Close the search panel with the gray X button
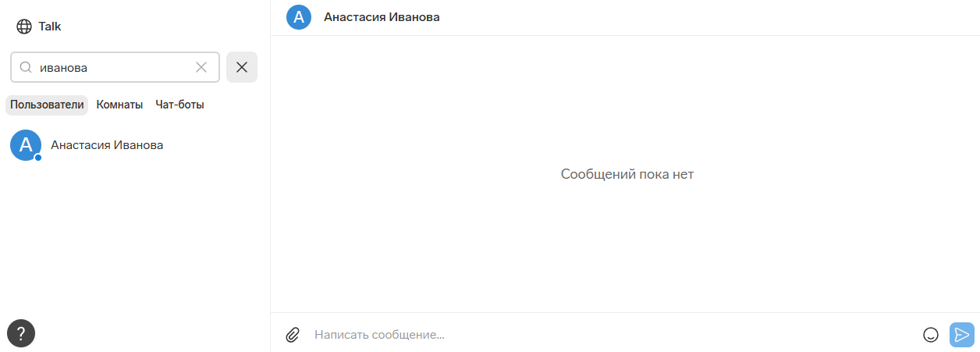The height and width of the screenshot is (352, 980). 242,67
